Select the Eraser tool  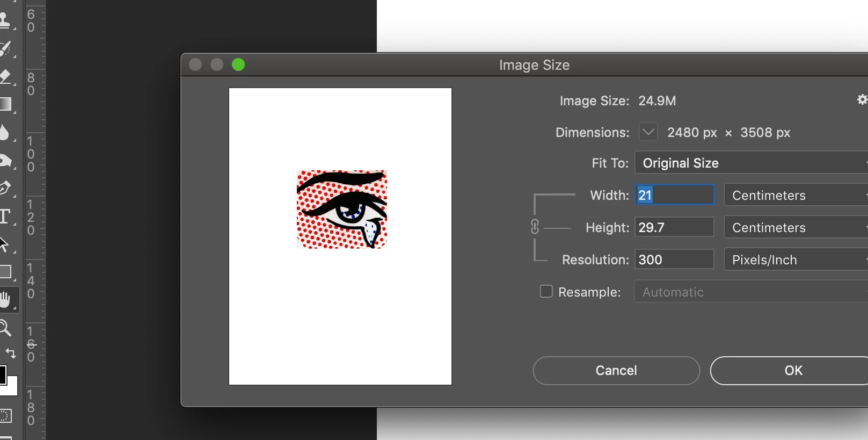tap(5, 76)
